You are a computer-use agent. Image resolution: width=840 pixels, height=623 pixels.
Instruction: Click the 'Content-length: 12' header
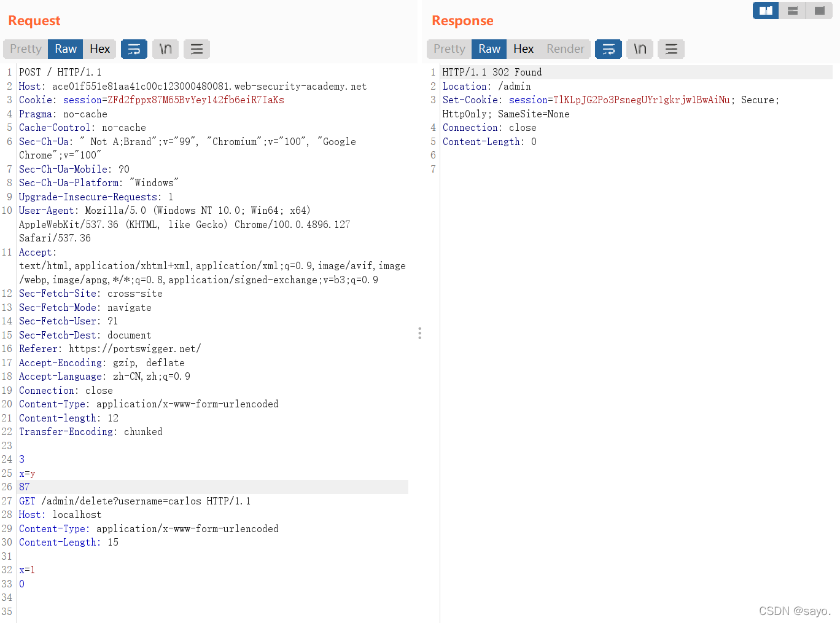[69, 418]
